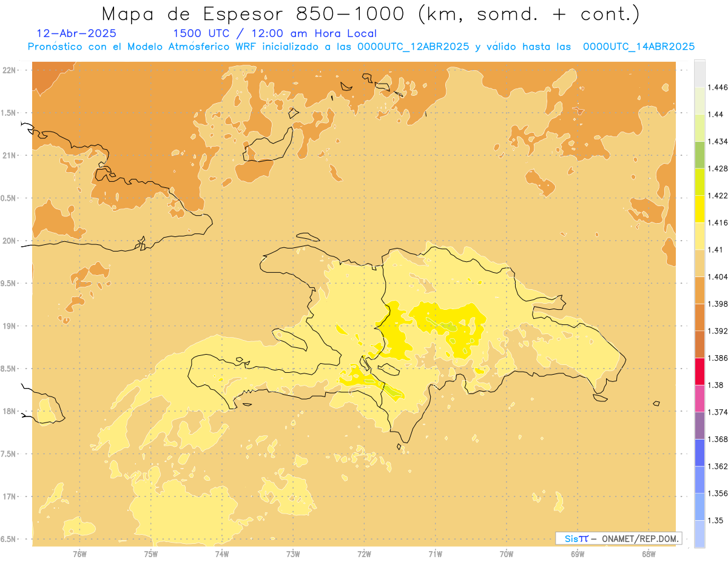Click the longitude label "73W"
Screen dimensions: 728x562
pos(293,554)
